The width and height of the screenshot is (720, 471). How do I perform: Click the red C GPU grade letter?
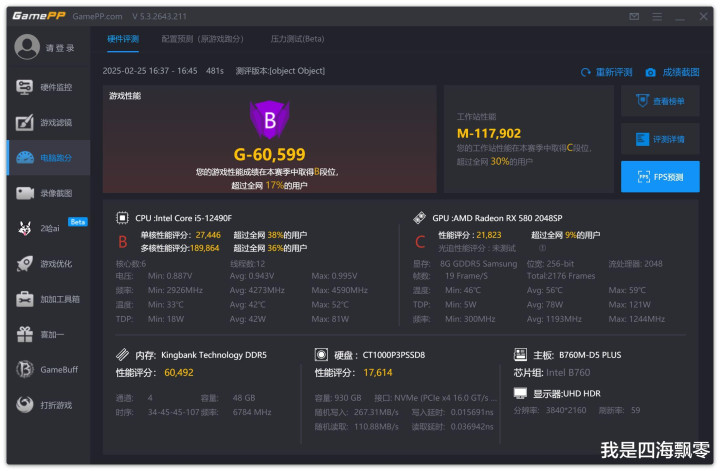(x=420, y=241)
